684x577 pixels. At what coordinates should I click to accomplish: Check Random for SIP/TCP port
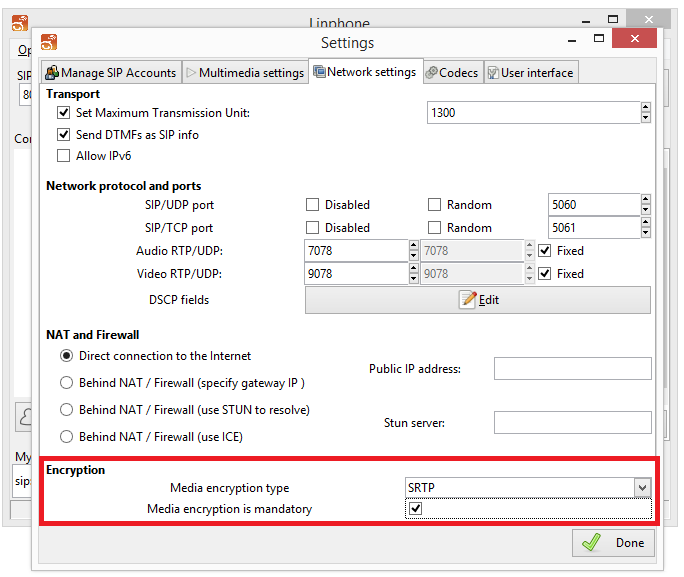click(435, 228)
